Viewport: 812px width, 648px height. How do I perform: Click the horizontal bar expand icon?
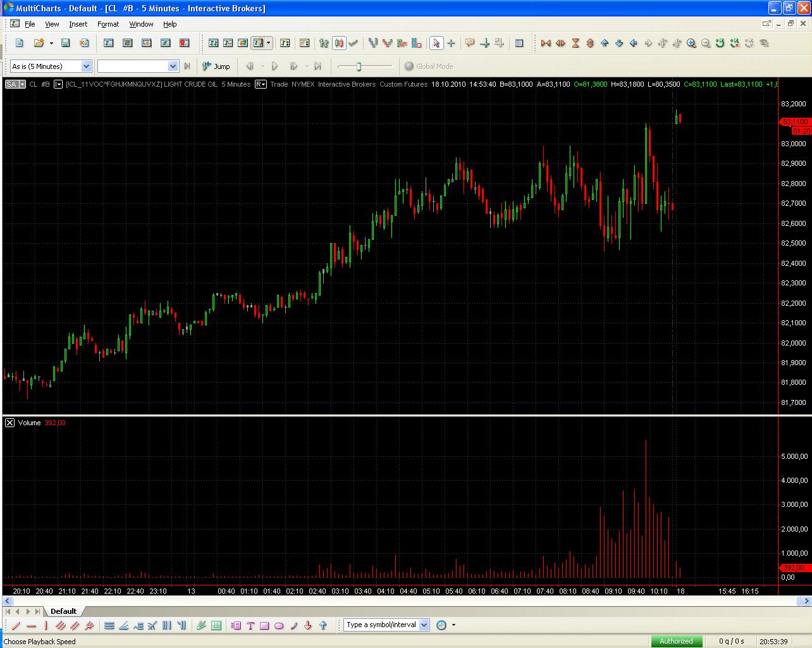click(x=560, y=43)
